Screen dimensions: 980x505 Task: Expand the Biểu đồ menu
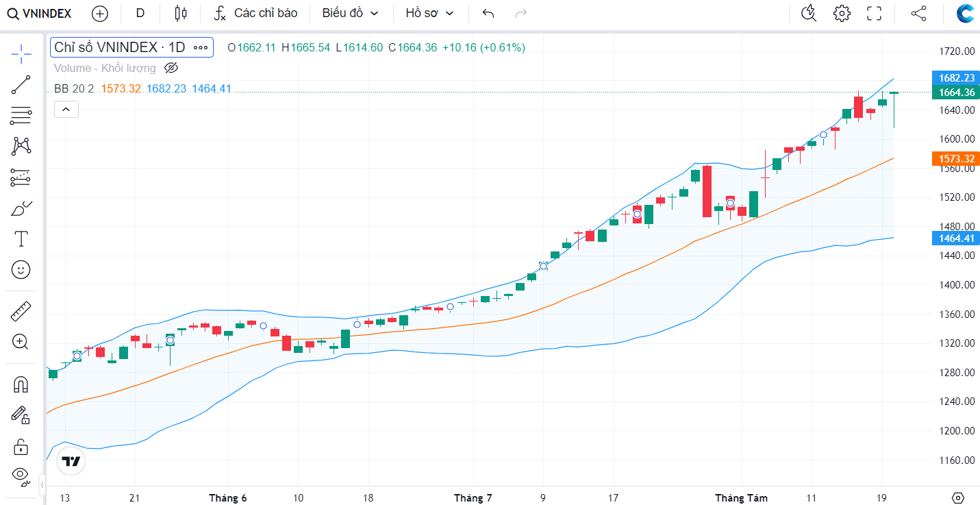click(350, 13)
